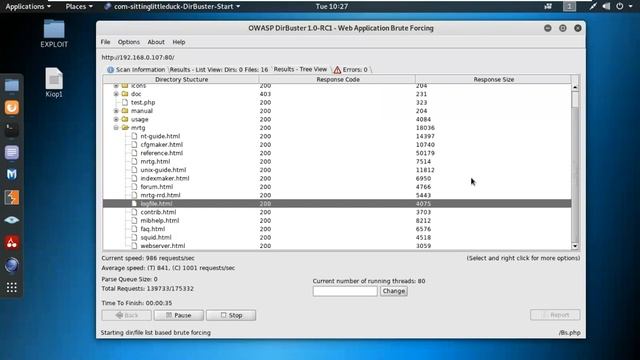Open the Options menu
The height and width of the screenshot is (360, 640).
click(129, 42)
